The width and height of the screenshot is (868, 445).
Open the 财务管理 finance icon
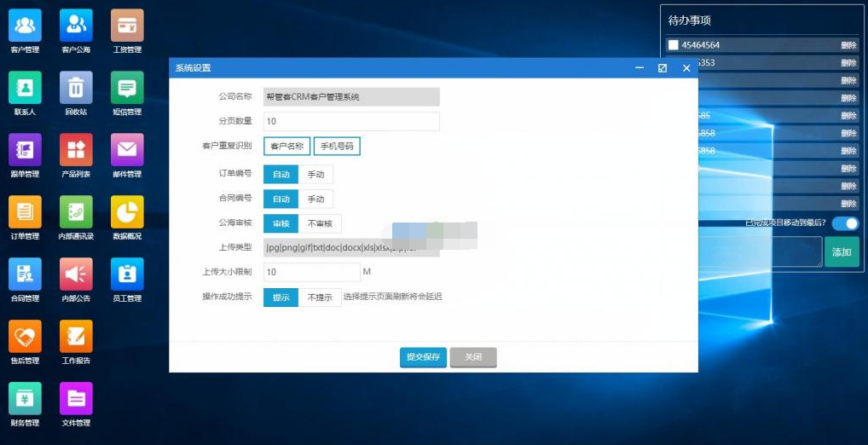point(25,399)
